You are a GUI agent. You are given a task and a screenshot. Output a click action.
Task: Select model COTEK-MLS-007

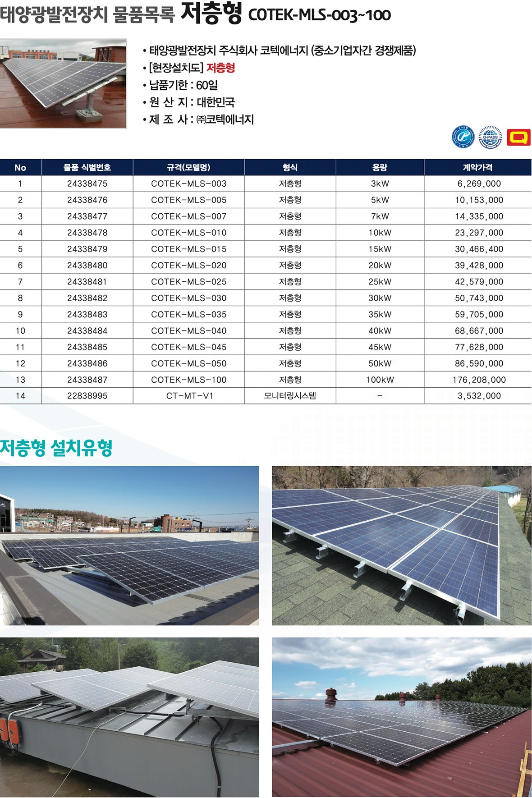pos(189,216)
